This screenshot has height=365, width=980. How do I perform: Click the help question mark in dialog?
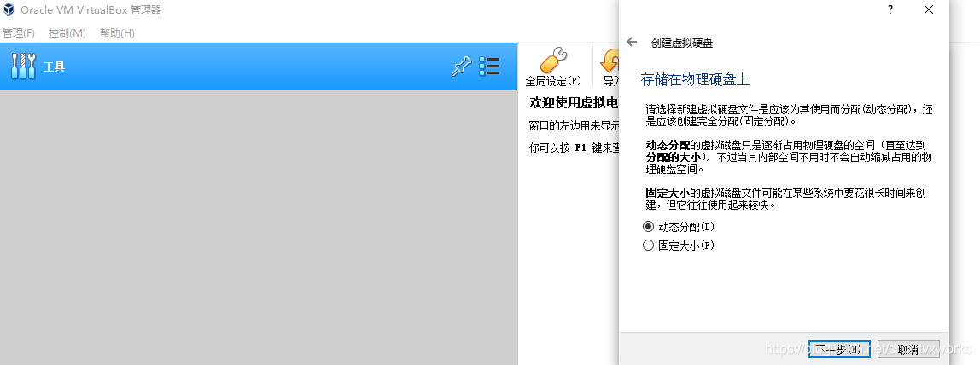890,9
